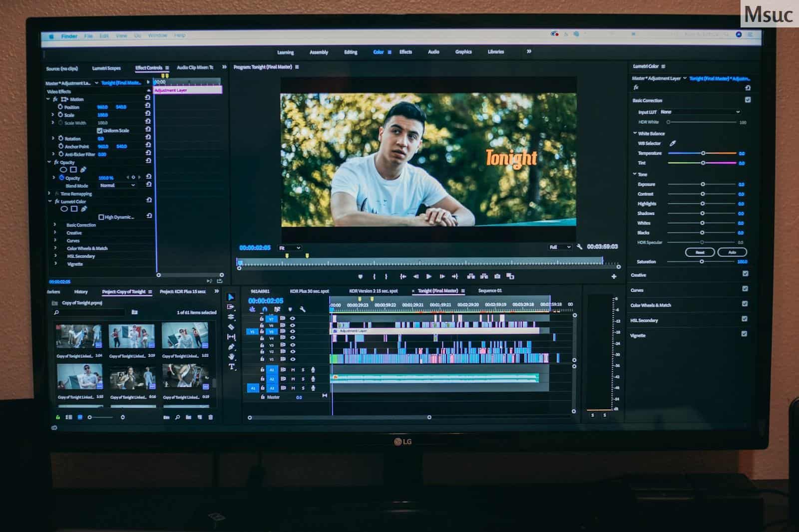Collapse the White Balance section
This screenshot has height=532, width=799.
[635, 133]
